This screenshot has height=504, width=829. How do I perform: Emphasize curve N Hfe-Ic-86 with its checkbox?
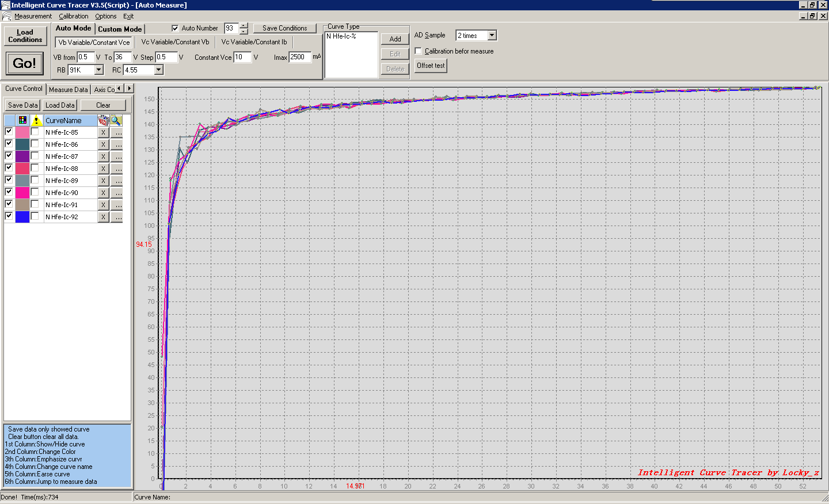click(x=35, y=144)
